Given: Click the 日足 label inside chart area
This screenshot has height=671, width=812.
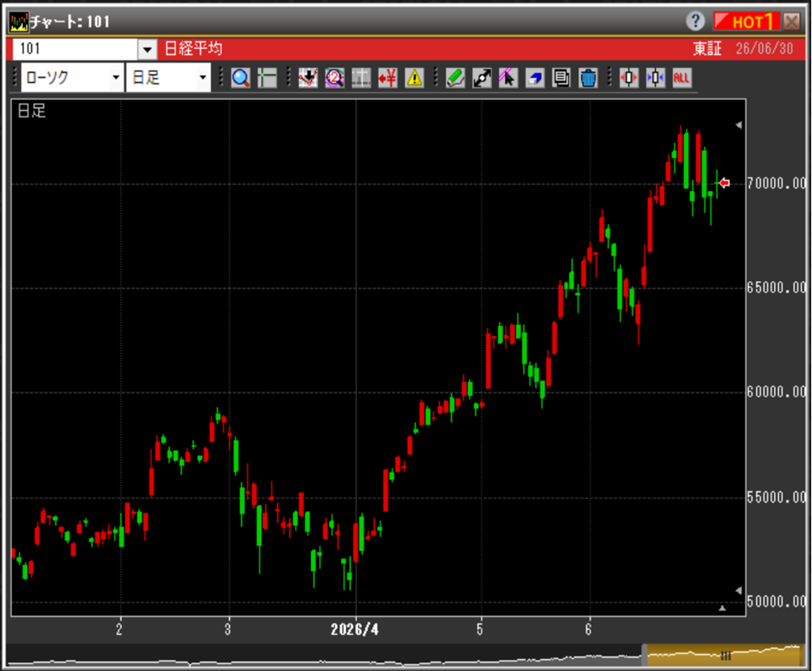Looking at the screenshot, I should pos(32,111).
